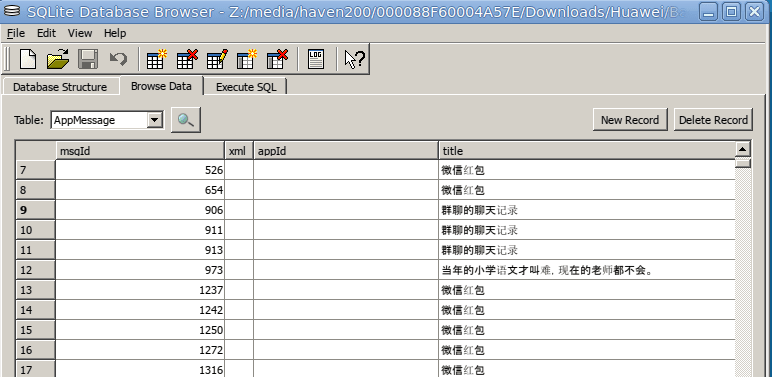Image resolution: width=772 pixels, height=377 pixels.
Task: Click the New Record button
Action: 630,120
